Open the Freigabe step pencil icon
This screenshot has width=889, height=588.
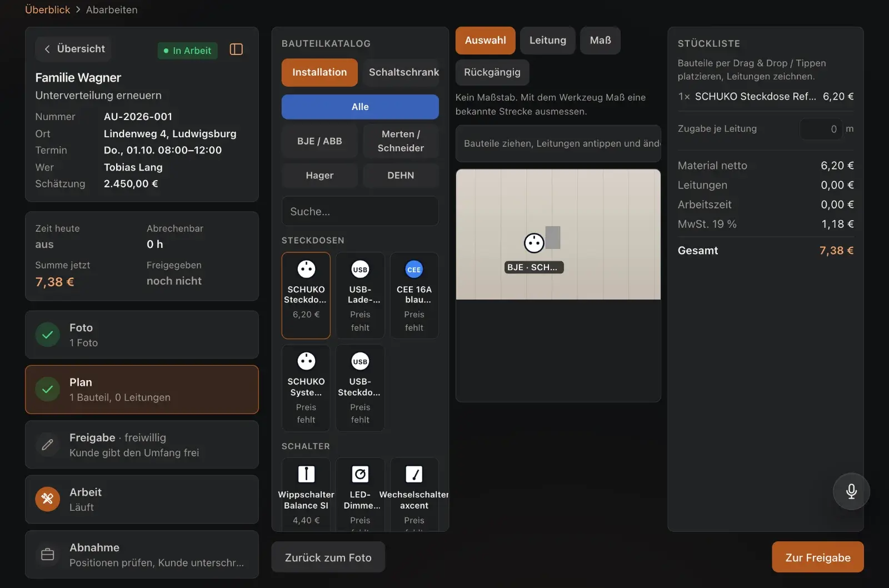tap(48, 445)
